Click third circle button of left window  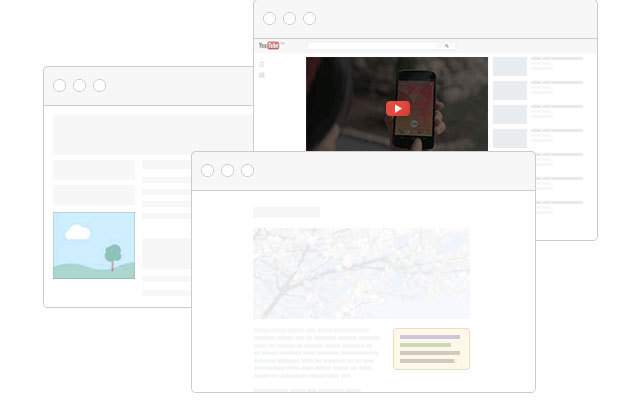pyautogui.click(x=99, y=86)
